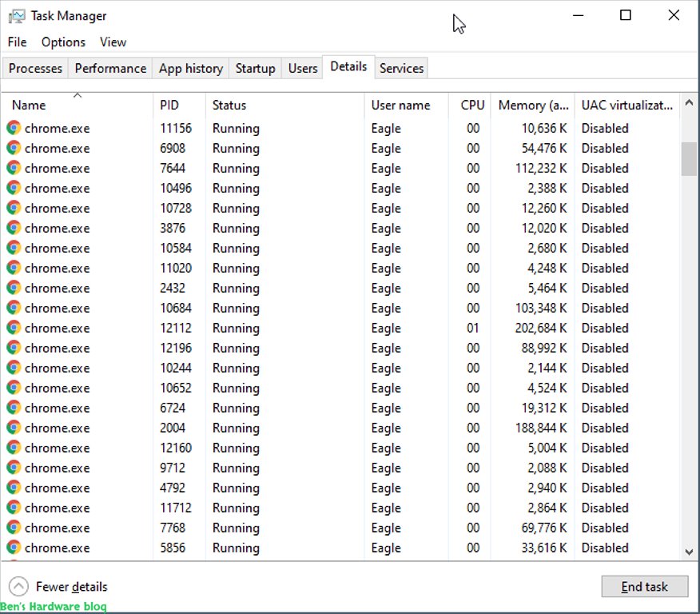The height and width of the screenshot is (614, 700).
Task: Click Disabled value for PID 11156
Action: pyautogui.click(x=605, y=128)
